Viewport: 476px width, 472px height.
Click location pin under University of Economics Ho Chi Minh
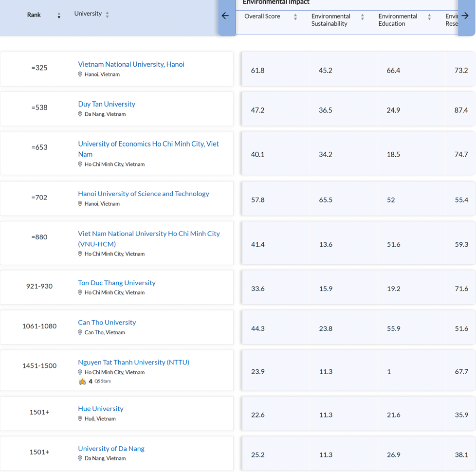(x=80, y=164)
